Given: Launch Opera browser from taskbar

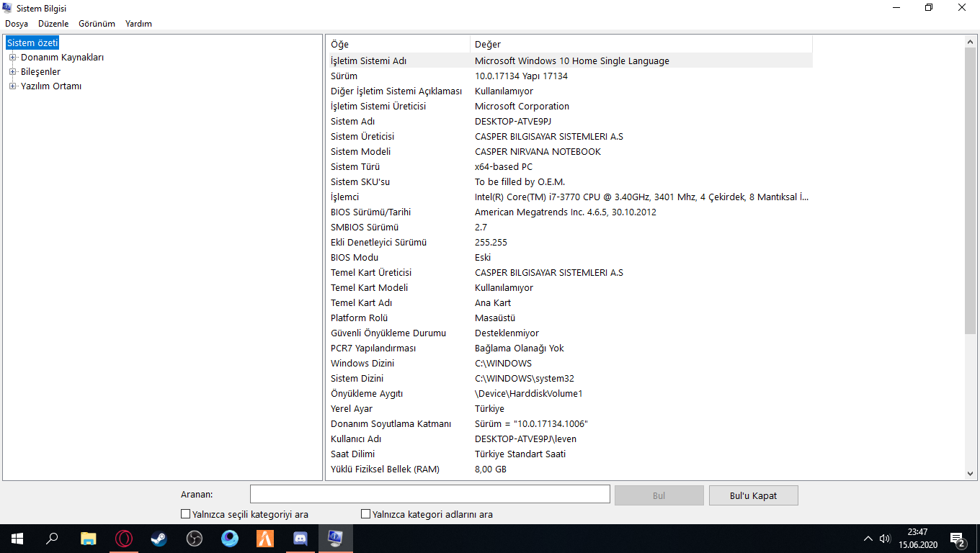Looking at the screenshot, I should 124,539.
